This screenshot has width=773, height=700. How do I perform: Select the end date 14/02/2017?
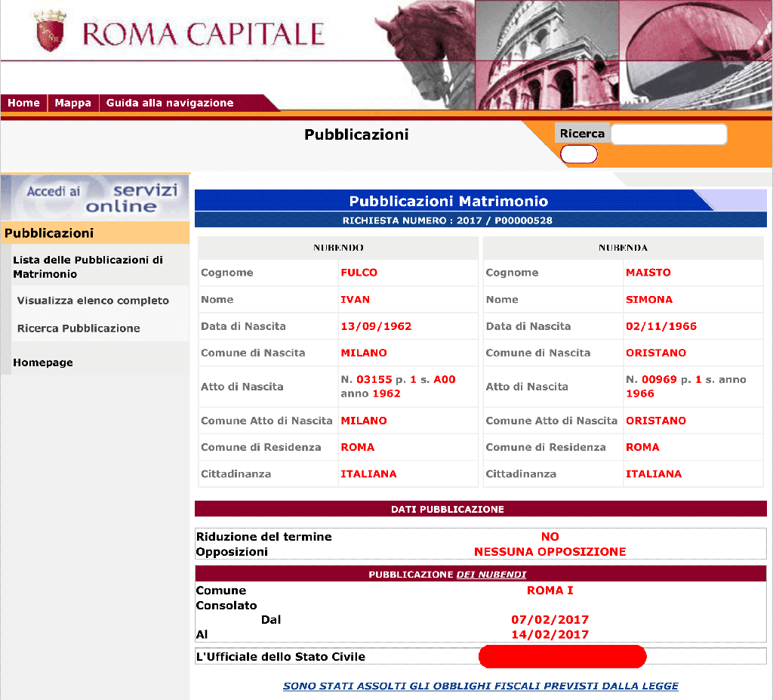pos(550,634)
